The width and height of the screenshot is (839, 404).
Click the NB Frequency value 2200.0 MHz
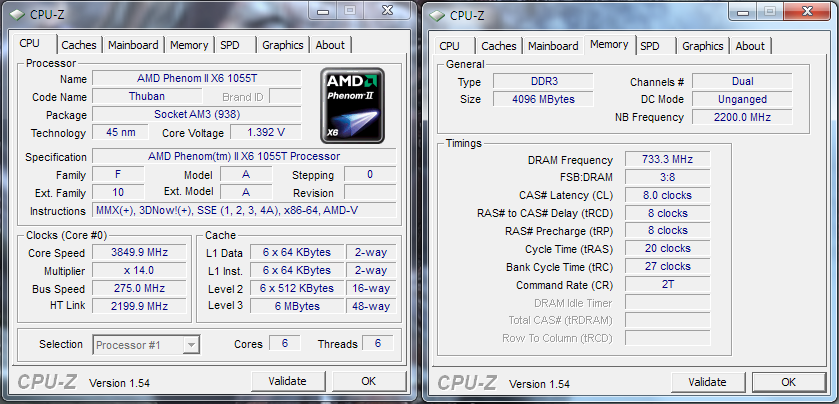point(742,117)
